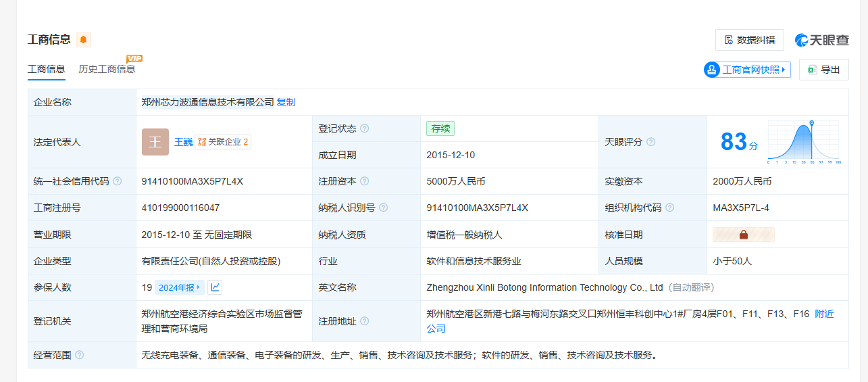The image size is (868, 382).
Task: Click the 复制 link after company name
Action: (x=286, y=102)
